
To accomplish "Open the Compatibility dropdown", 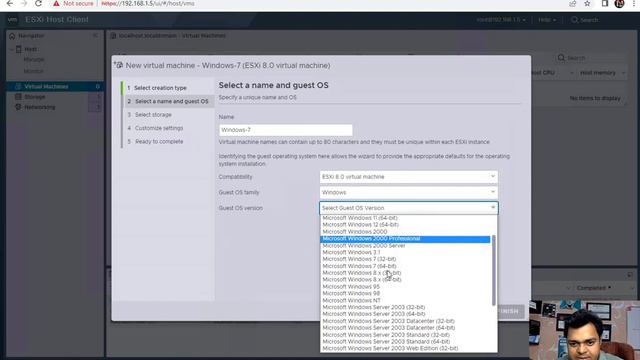I will 409,177.
